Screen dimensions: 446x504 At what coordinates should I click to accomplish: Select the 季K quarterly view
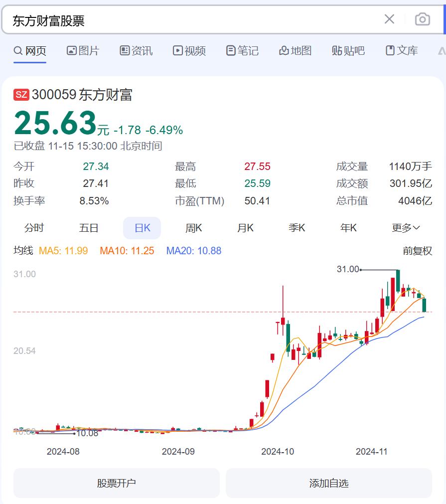click(x=297, y=228)
